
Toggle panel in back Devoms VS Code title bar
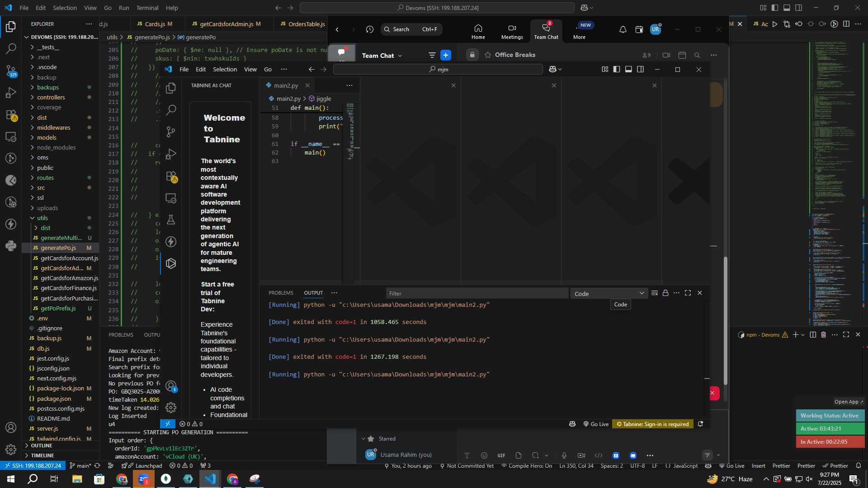[x=787, y=8]
